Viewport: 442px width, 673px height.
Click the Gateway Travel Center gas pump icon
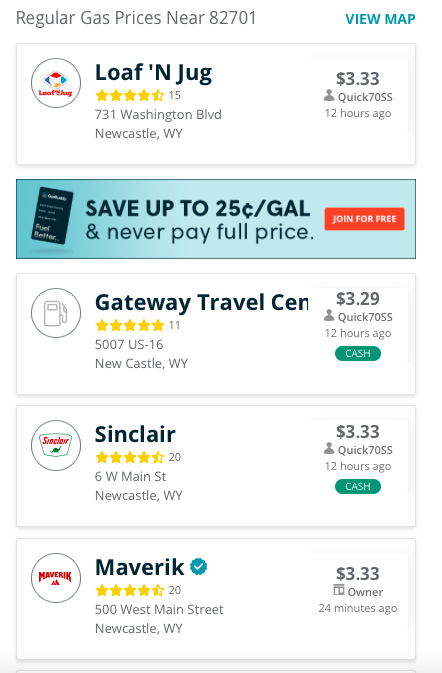tap(56, 313)
